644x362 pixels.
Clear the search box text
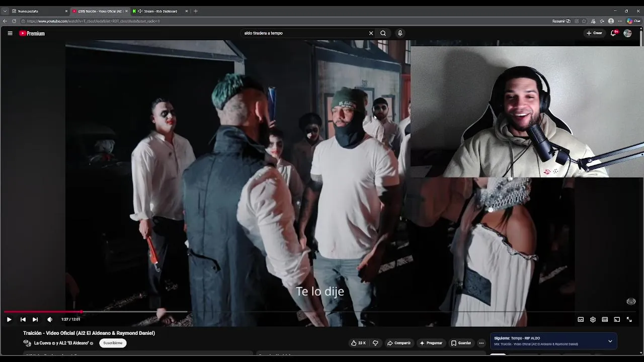tap(371, 33)
